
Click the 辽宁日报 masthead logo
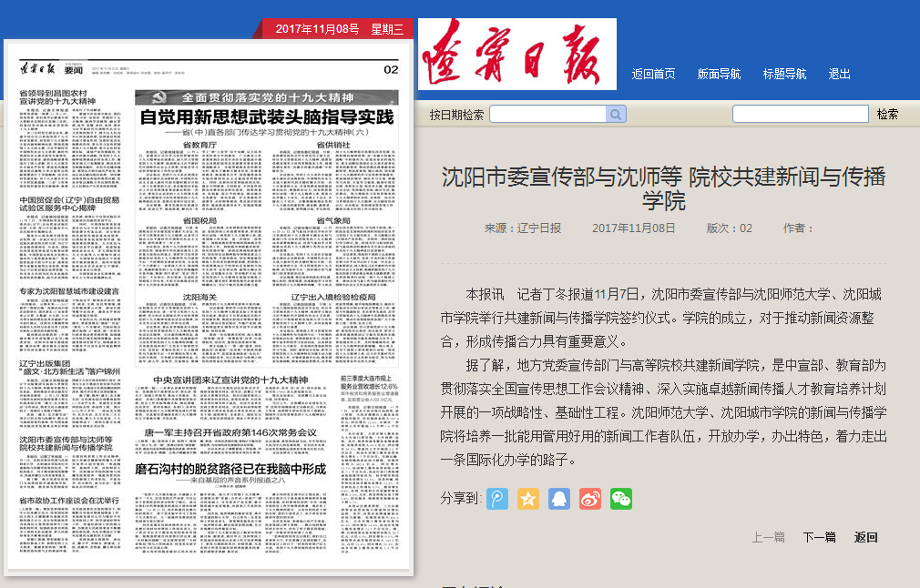pyautogui.click(x=516, y=54)
